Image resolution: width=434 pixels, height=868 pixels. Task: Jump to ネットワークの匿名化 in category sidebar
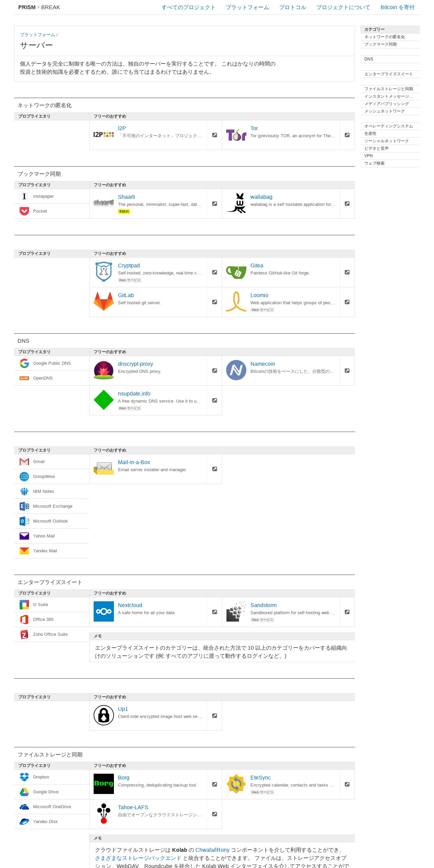[x=390, y=37]
